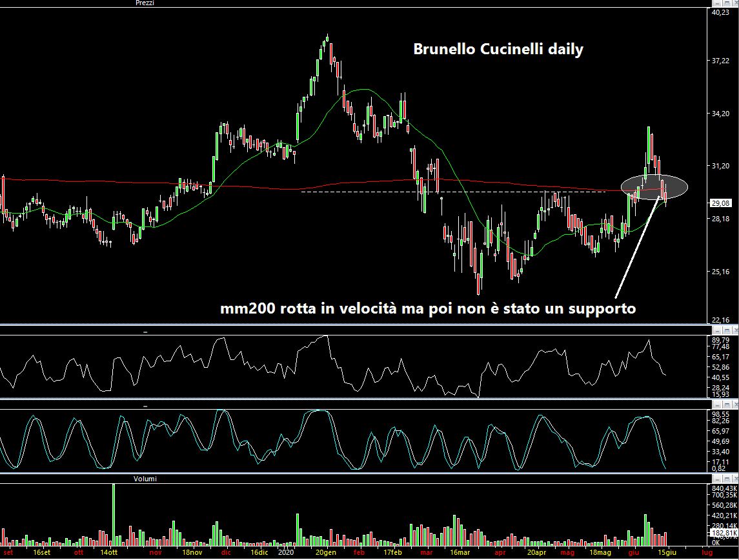The height and width of the screenshot is (560, 739).
Task: Minimize the Prezzi price chart pane
Action: (x=717, y=3)
